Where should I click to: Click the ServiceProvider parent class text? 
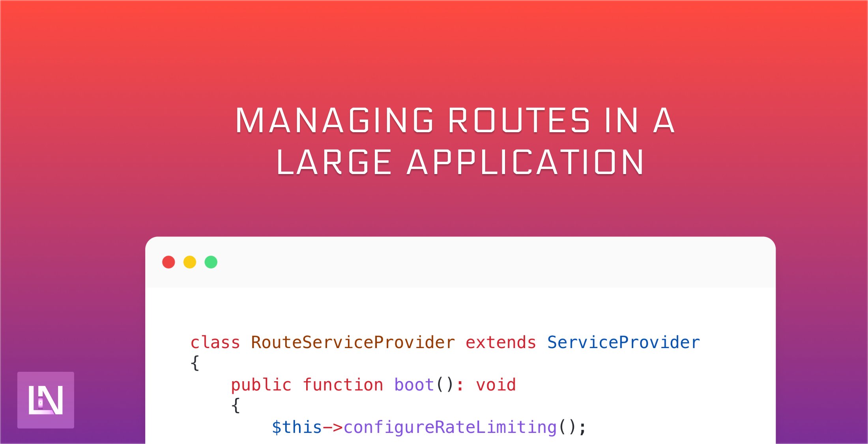(x=624, y=342)
